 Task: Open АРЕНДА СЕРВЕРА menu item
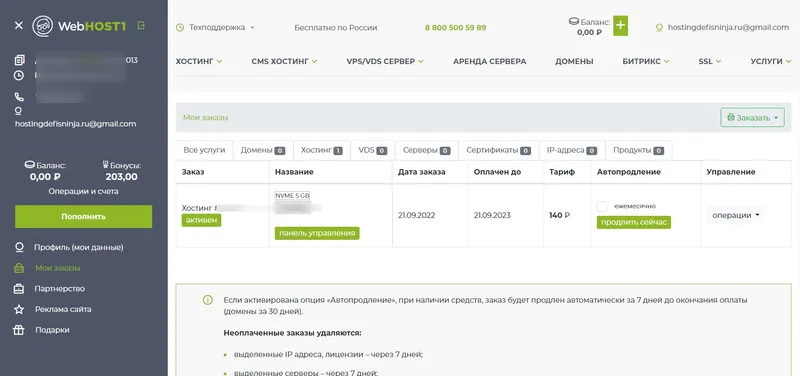coord(490,61)
